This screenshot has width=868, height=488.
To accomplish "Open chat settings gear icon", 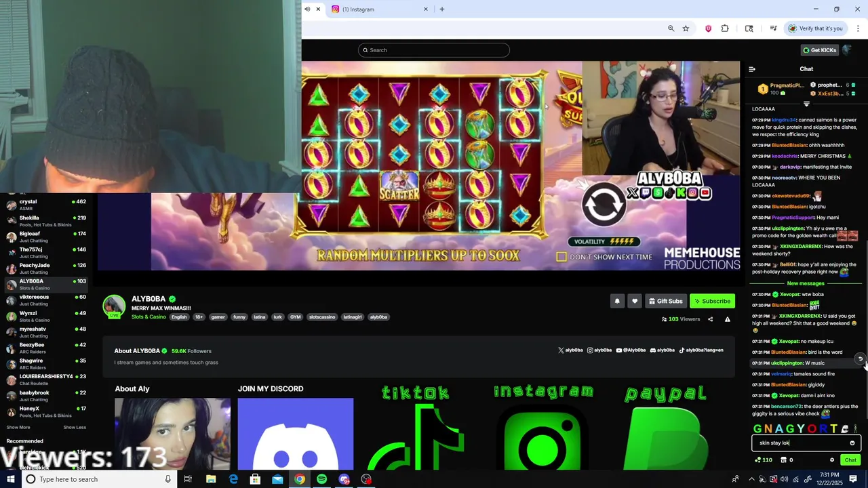I will point(832,460).
